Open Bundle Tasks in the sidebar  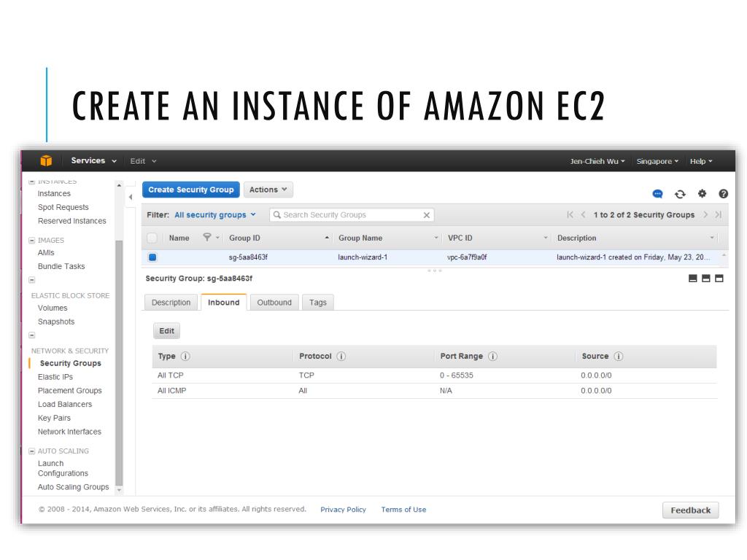(x=61, y=267)
